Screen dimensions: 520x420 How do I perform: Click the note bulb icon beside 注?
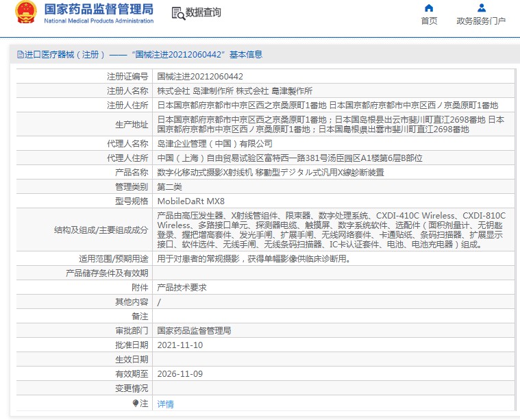coord(135,403)
